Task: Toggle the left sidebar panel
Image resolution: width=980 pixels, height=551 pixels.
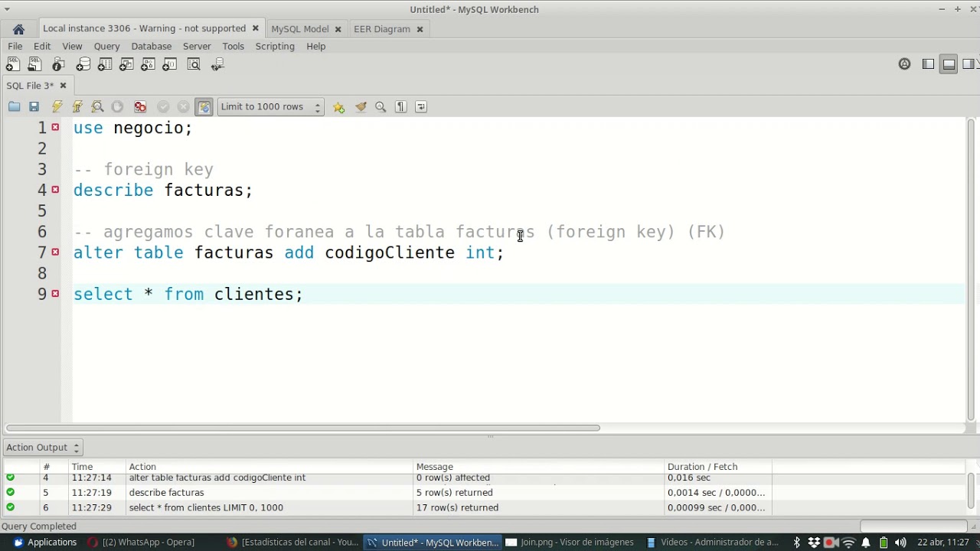Action: coord(928,65)
